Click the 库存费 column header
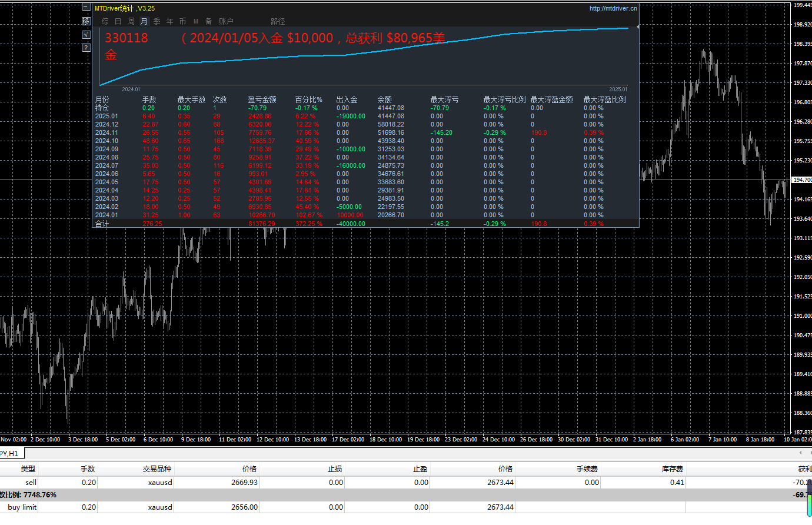Viewport: 812px width, 525px height. click(673, 469)
